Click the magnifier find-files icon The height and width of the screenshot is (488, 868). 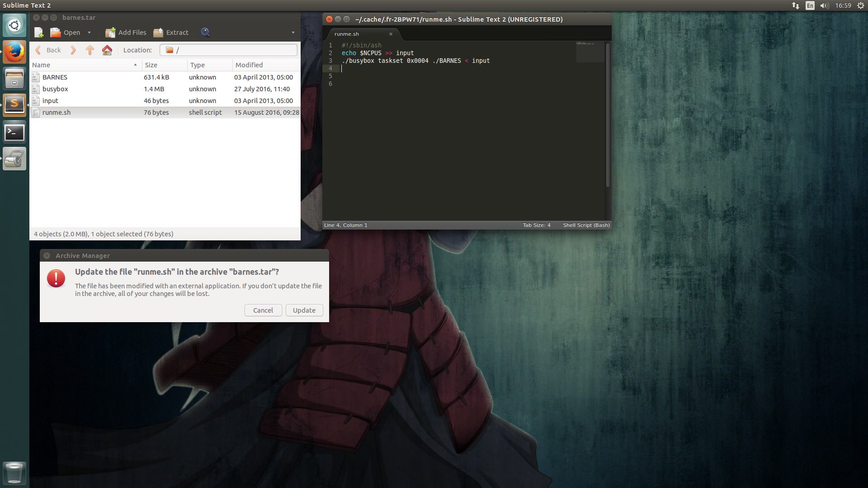coord(205,33)
